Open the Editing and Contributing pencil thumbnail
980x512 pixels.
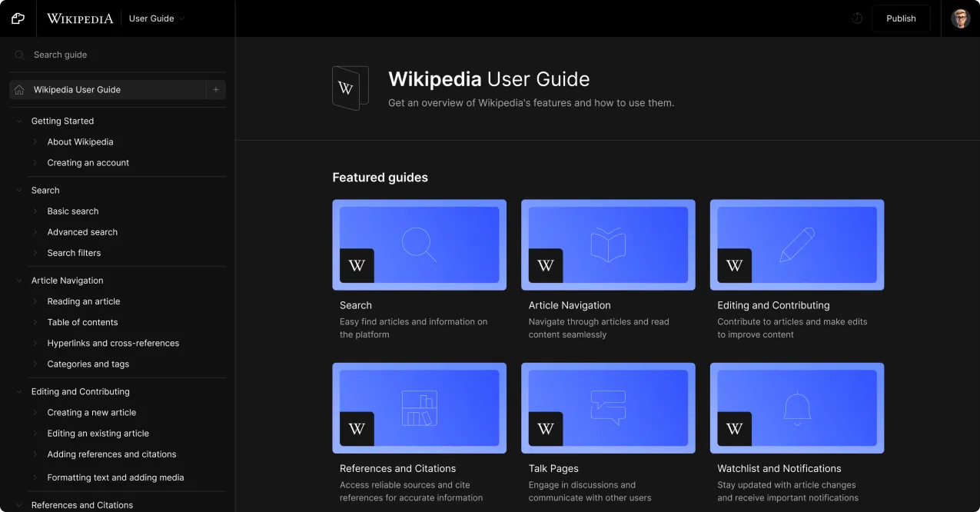[x=796, y=244]
